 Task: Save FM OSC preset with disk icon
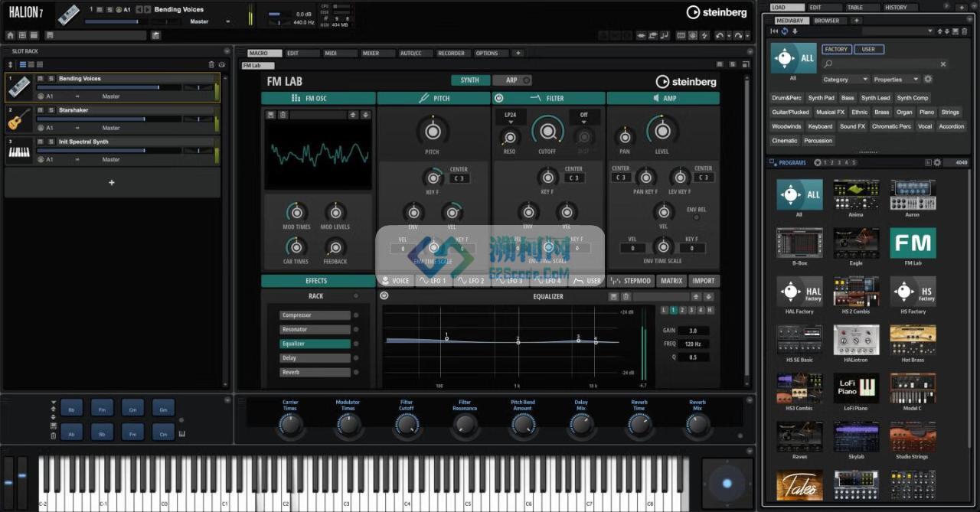pyautogui.click(x=271, y=115)
